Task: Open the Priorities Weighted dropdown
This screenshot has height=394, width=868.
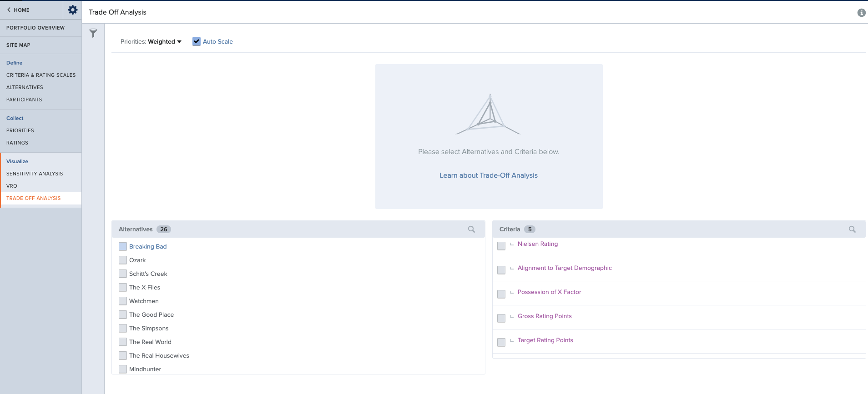Action: [164, 41]
